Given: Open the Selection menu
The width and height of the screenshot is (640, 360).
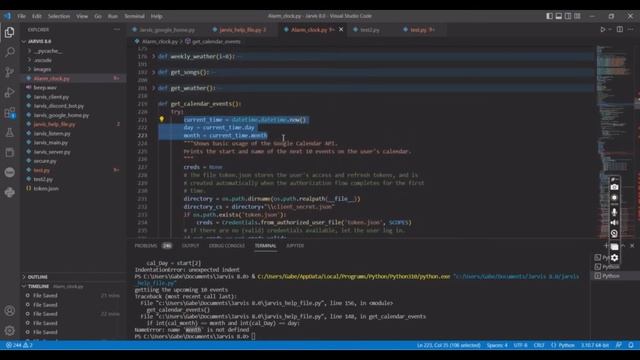Looking at the screenshot, I should [x=59, y=16].
